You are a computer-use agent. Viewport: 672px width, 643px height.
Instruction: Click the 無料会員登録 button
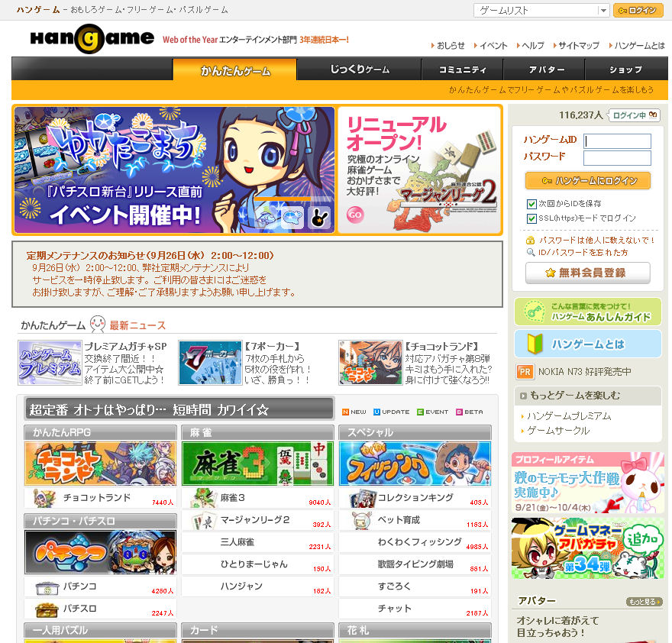tap(587, 273)
